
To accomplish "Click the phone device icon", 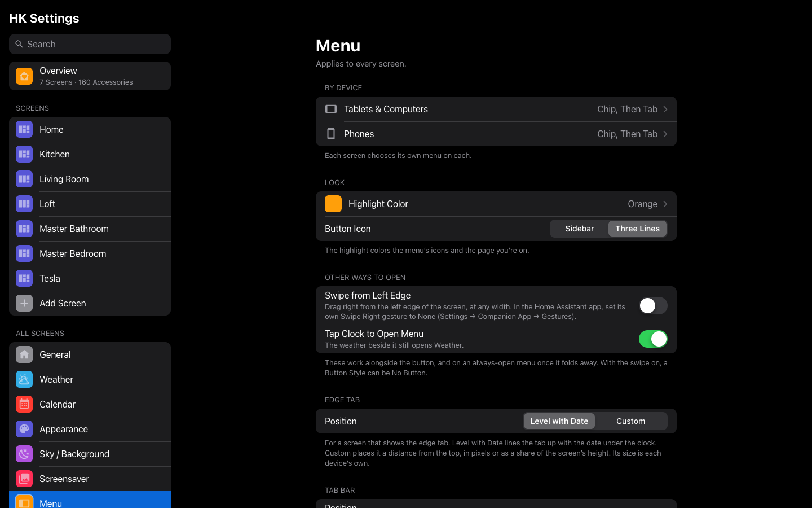I will coord(331,134).
